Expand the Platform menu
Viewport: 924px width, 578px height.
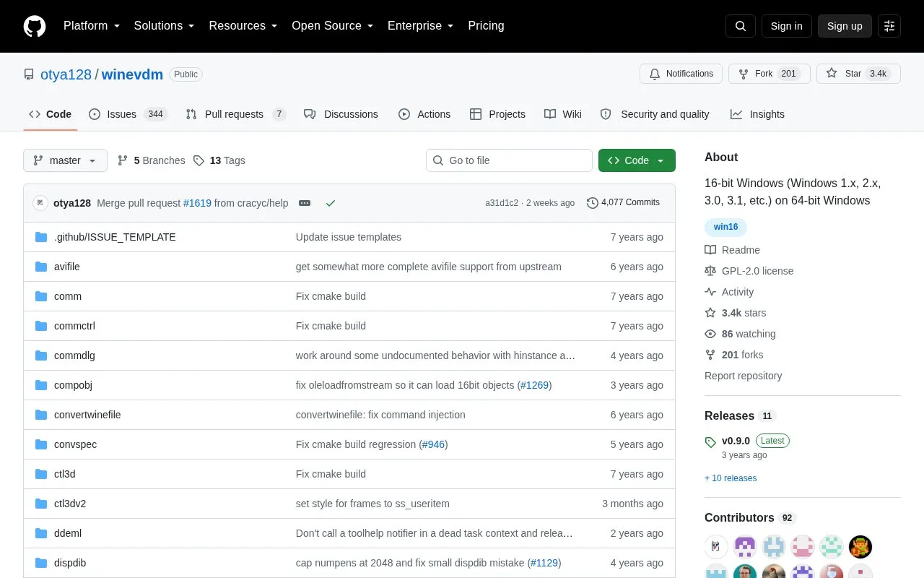92,26
